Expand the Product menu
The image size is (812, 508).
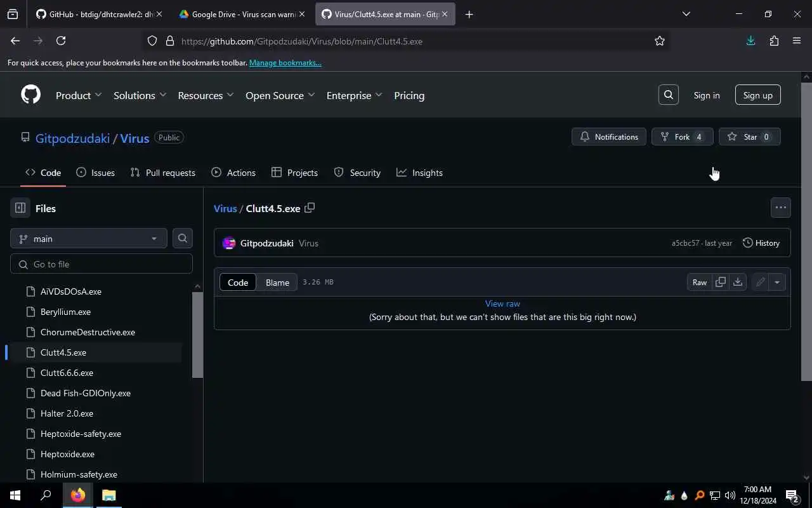point(79,95)
